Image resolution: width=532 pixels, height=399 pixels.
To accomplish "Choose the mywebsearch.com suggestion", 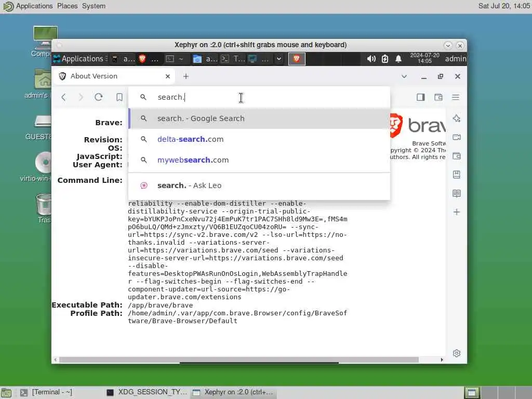I will 259,160.
